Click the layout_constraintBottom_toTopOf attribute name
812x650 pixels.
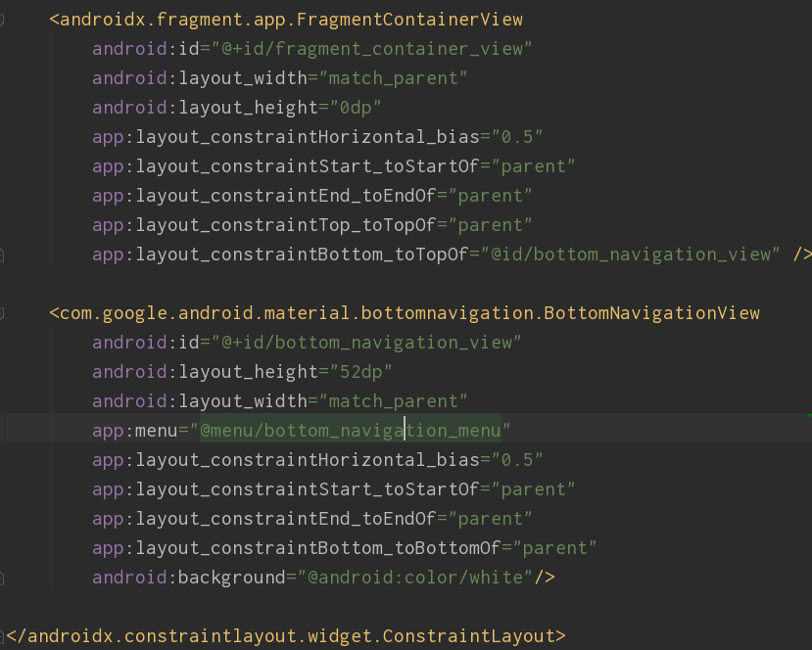(280, 255)
